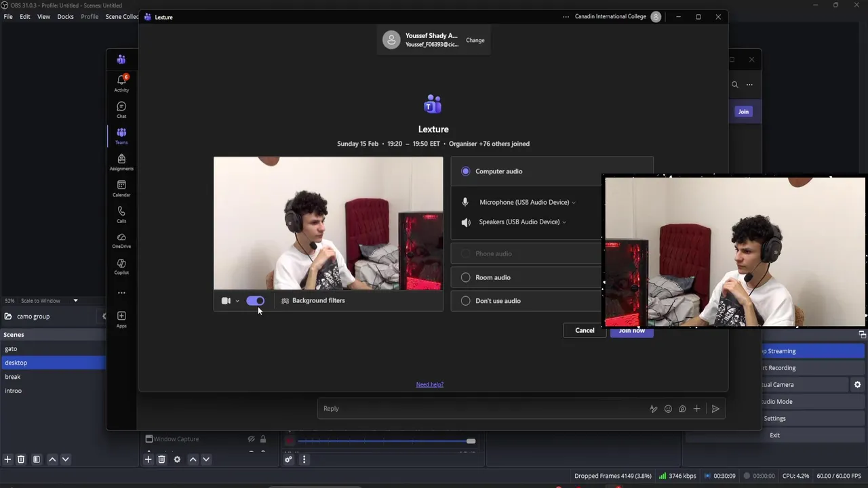Open Virtual Camera settings gear in OBS
This screenshot has height=488, width=868.
pos(857,385)
